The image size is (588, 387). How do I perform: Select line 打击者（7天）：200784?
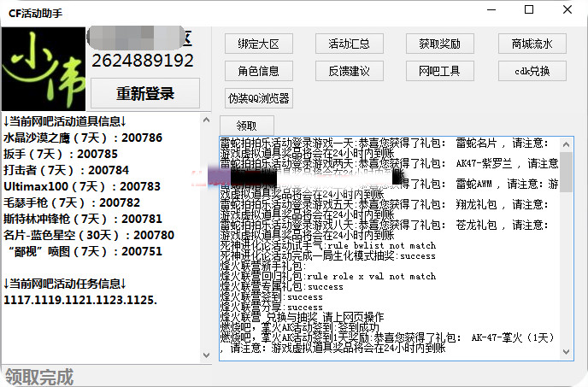pyautogui.click(x=66, y=170)
